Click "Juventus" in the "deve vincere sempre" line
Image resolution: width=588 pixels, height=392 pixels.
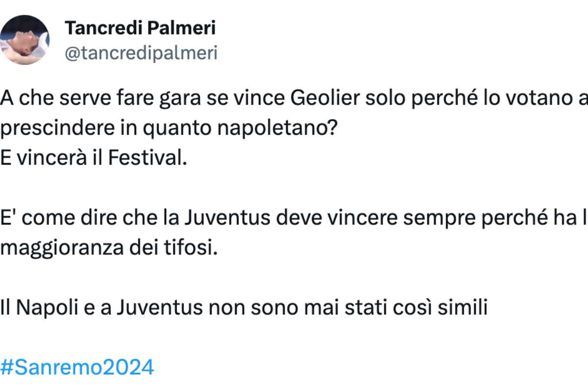point(226,218)
